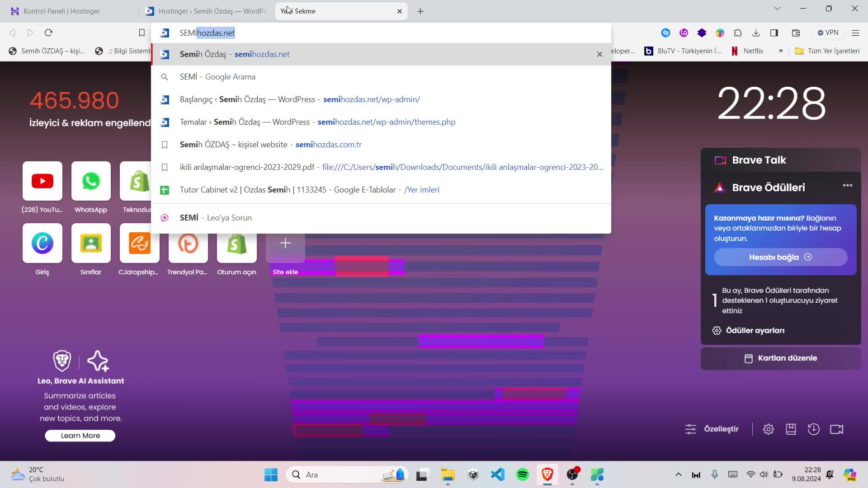Open the BluTV bookmark in the bookmarks bar
This screenshot has height=488, width=868.
point(683,51)
